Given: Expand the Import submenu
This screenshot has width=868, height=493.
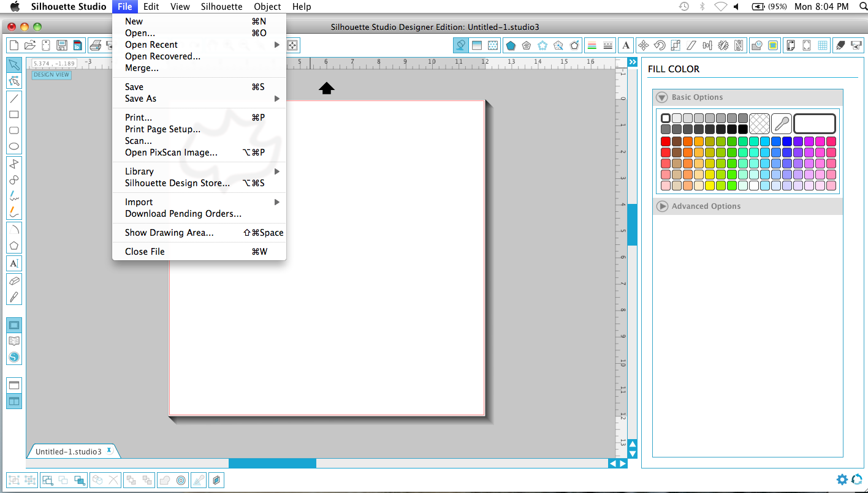Looking at the screenshot, I should 199,202.
